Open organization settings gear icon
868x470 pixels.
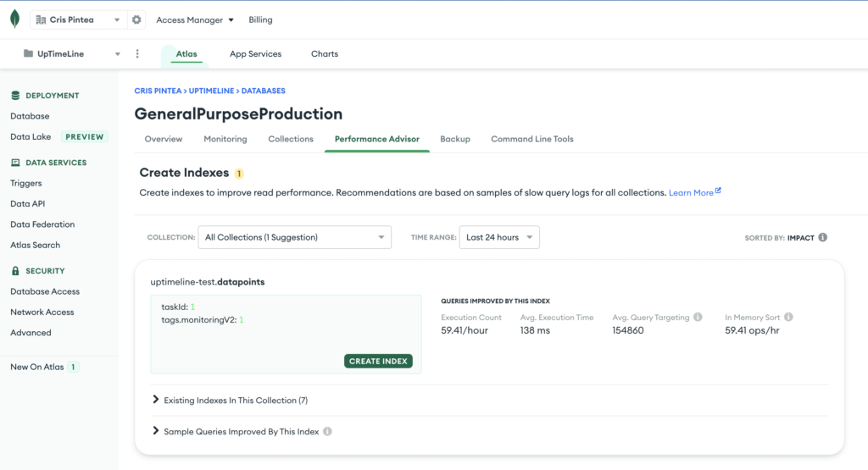click(x=136, y=20)
